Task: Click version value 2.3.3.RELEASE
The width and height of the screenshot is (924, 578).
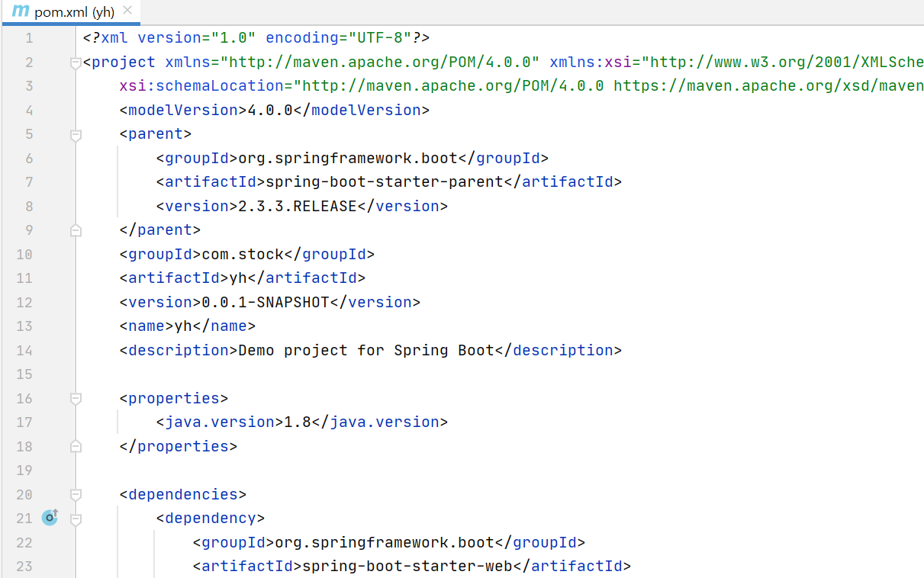Action: click(298, 206)
